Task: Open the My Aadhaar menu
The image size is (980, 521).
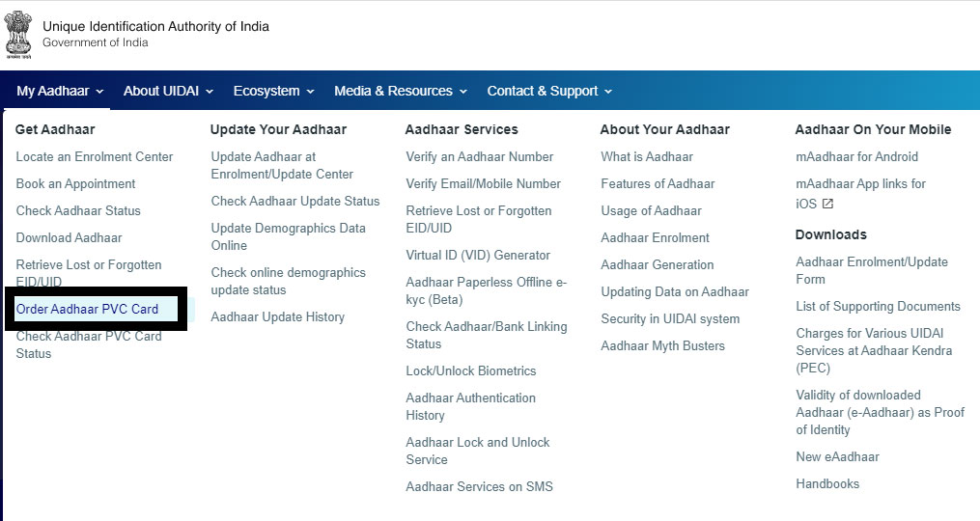Action: [59, 92]
